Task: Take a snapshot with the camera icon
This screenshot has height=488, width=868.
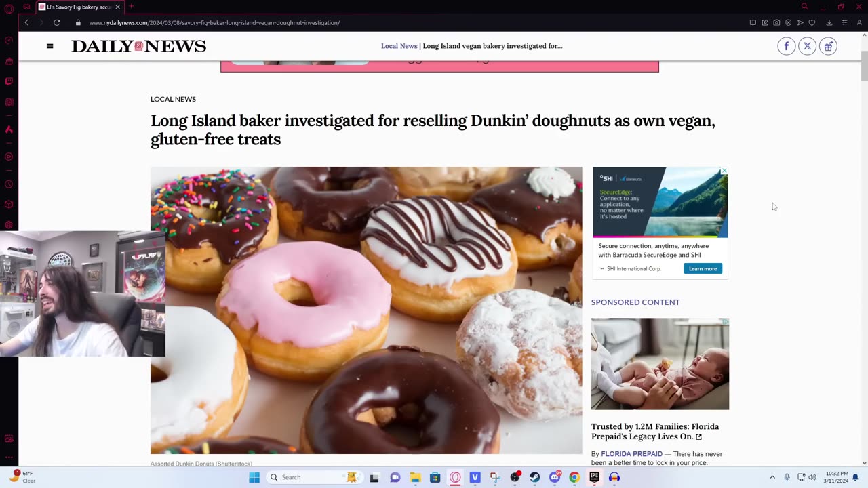Action: pos(776,22)
